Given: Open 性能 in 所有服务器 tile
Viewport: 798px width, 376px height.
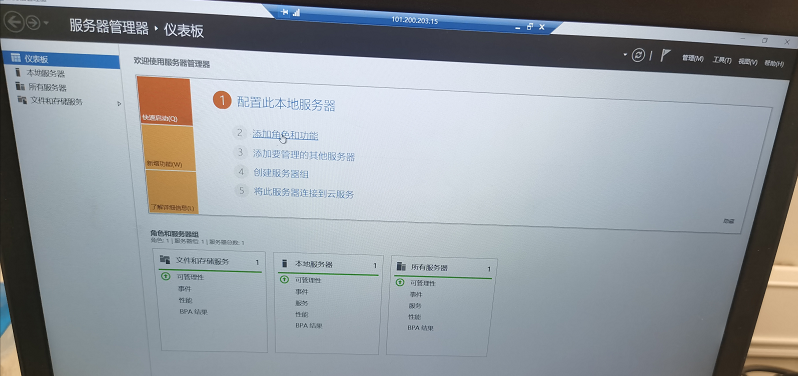Looking at the screenshot, I should [415, 317].
